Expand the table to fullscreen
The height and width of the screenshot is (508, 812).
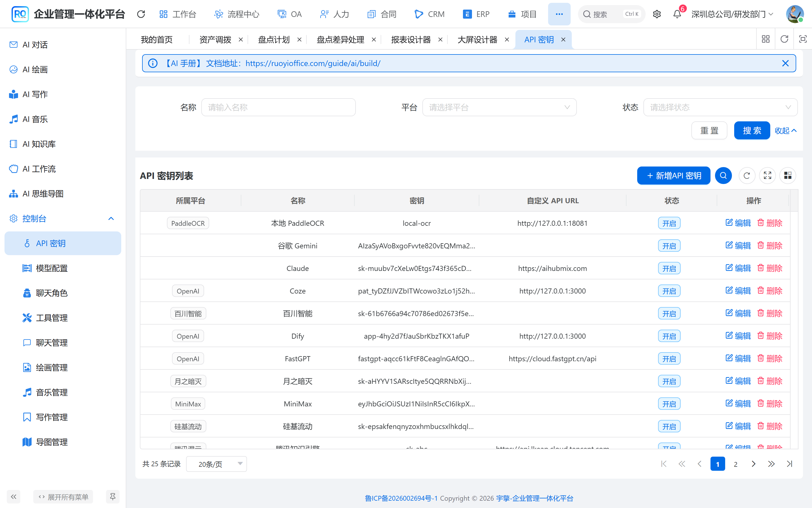click(x=767, y=175)
